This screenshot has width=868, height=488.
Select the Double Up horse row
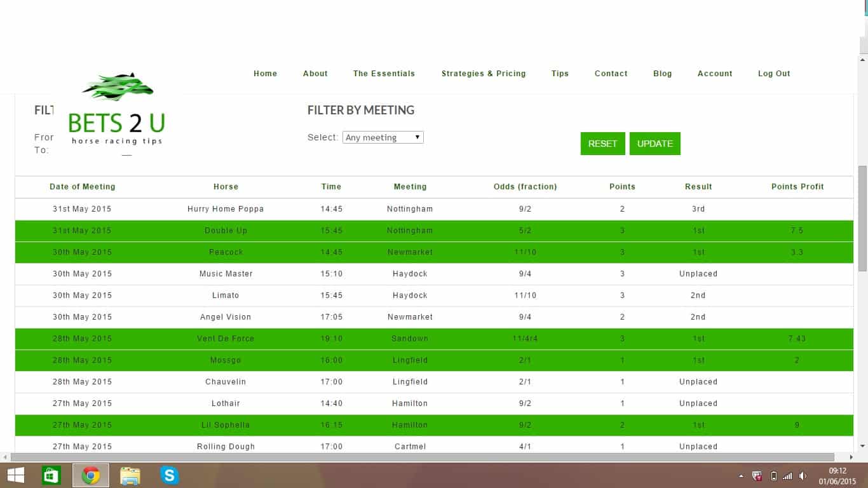tap(434, 231)
